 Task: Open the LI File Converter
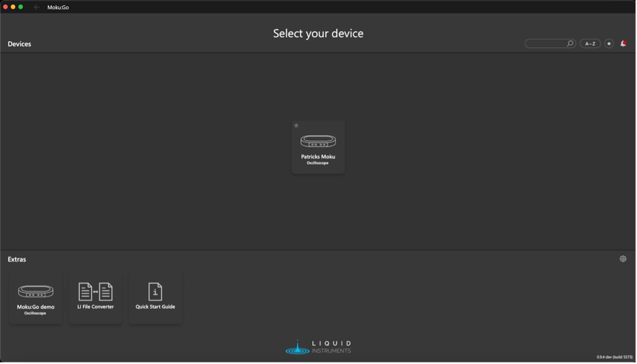95,299
